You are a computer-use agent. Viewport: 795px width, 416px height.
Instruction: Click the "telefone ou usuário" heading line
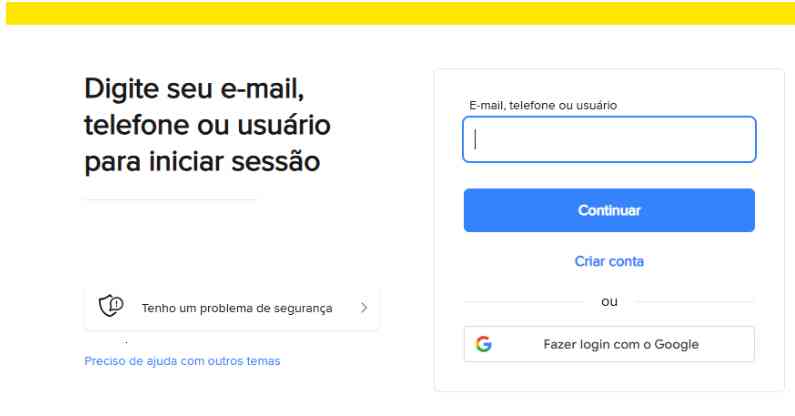(x=207, y=126)
